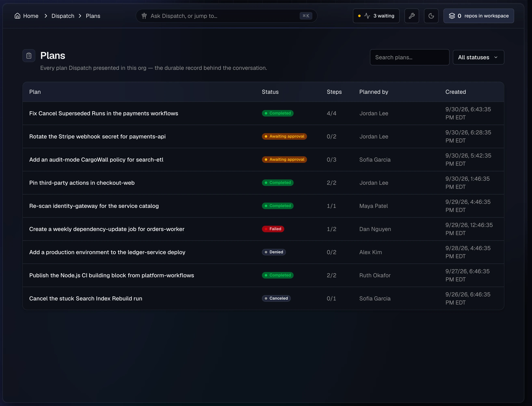Click the Home house icon in breadcrumb
This screenshot has height=406, width=532.
(x=17, y=16)
